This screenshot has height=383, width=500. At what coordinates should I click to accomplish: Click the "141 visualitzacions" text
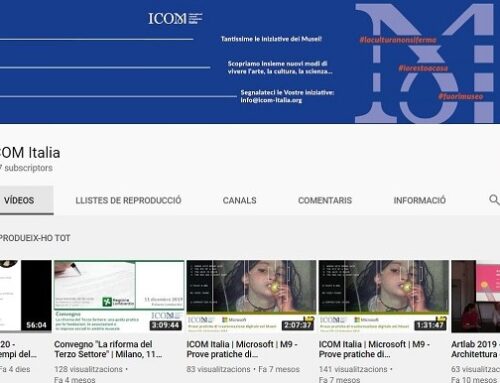click(x=353, y=369)
